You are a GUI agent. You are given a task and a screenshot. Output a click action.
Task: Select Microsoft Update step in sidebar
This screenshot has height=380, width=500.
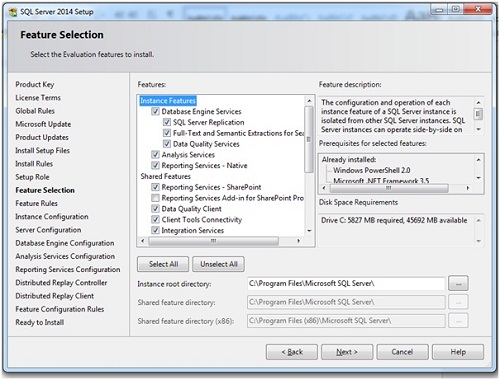pyautogui.click(x=43, y=124)
